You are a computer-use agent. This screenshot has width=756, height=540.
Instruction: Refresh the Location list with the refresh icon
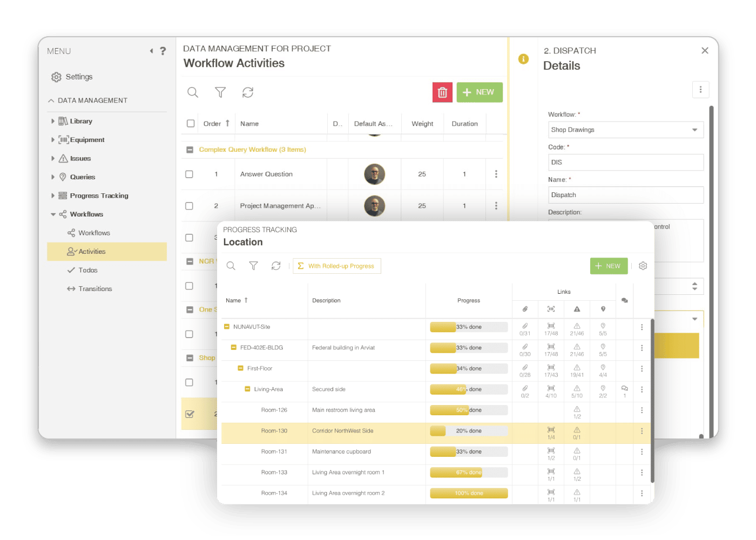click(x=276, y=266)
